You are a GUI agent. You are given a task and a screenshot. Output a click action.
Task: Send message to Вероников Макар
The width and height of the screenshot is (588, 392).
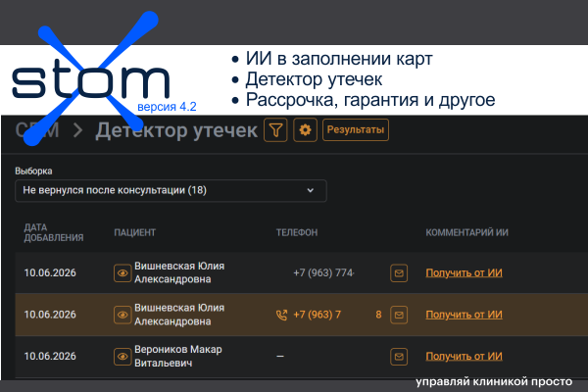coord(399,357)
